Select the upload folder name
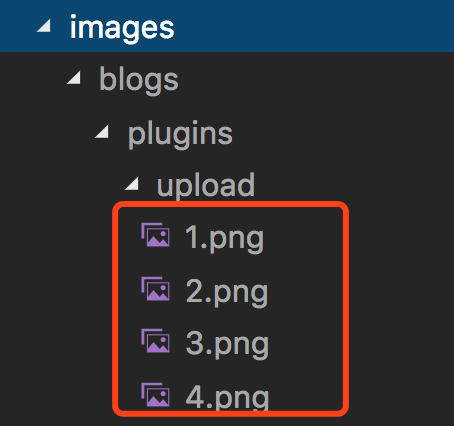Image resolution: width=454 pixels, height=426 pixels. tap(206, 185)
